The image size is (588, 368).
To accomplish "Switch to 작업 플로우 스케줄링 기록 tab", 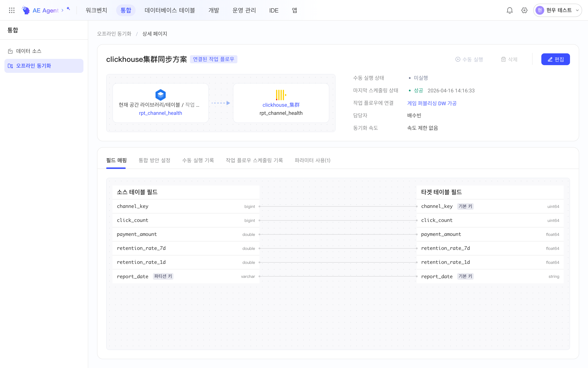I will (254, 160).
